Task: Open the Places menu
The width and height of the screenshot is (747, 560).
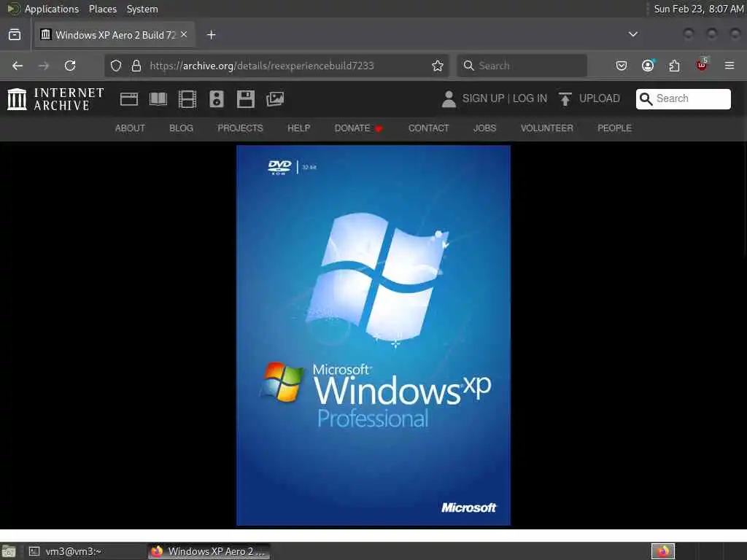Action: point(102,9)
